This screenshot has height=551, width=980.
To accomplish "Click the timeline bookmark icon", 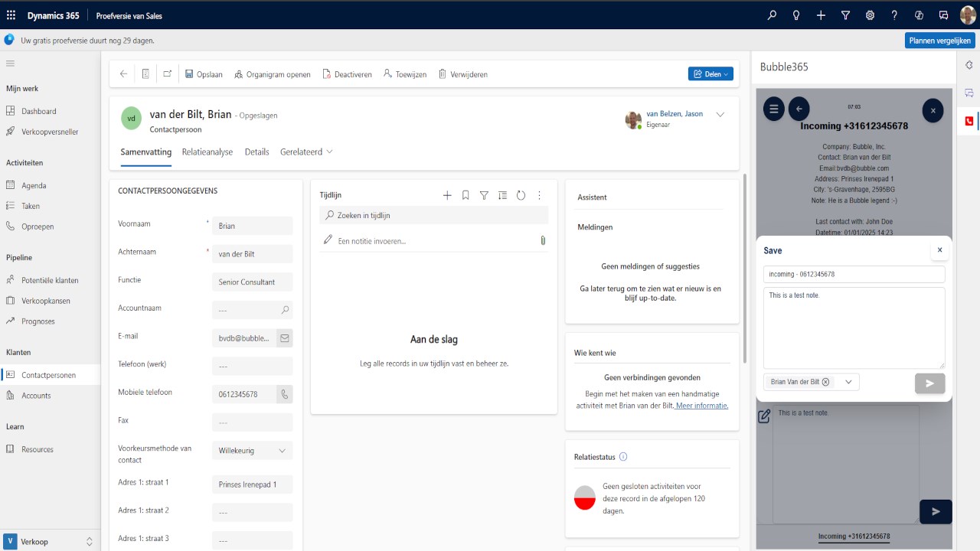I will (x=465, y=195).
